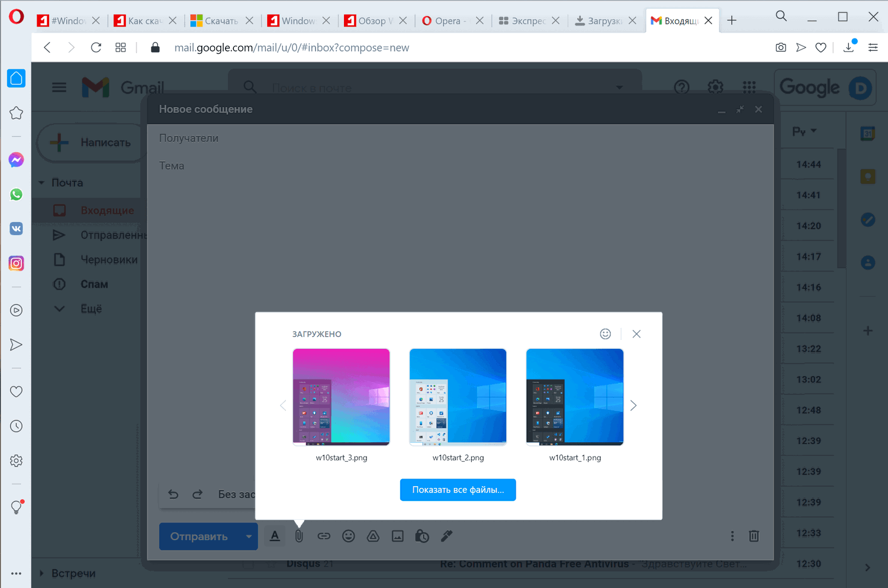The width and height of the screenshot is (888, 588).
Task: Send the message with Отправить
Action: 200,536
